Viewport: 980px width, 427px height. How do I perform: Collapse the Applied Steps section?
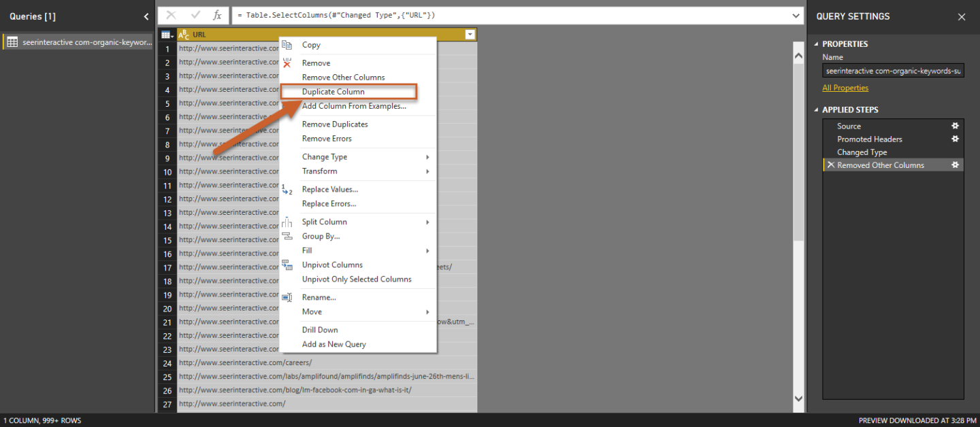(x=817, y=109)
